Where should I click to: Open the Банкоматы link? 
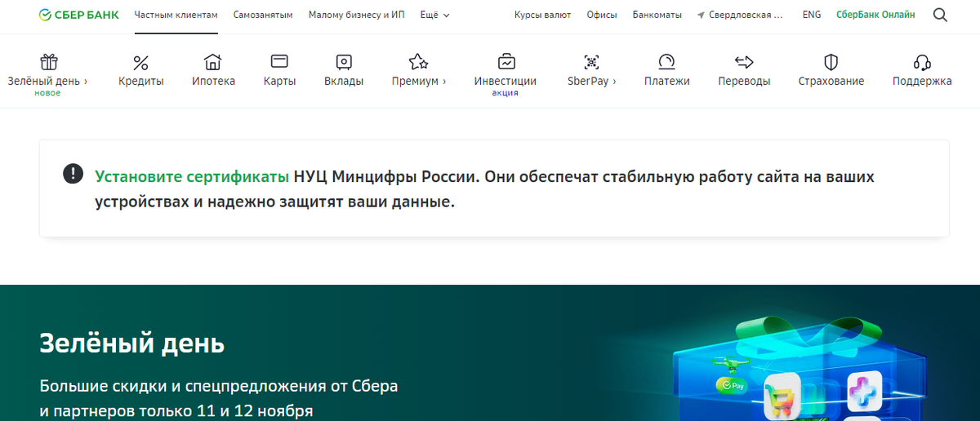click(657, 15)
